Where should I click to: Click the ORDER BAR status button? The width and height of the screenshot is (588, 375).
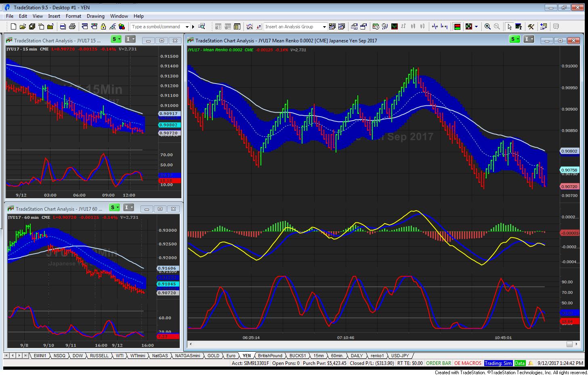pos(439,363)
